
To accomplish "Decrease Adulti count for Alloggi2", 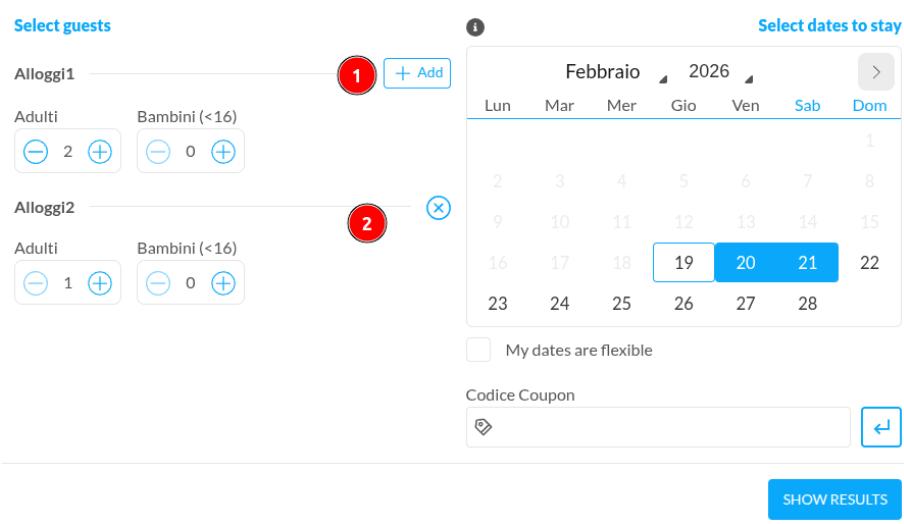I will pyautogui.click(x=34, y=282).
